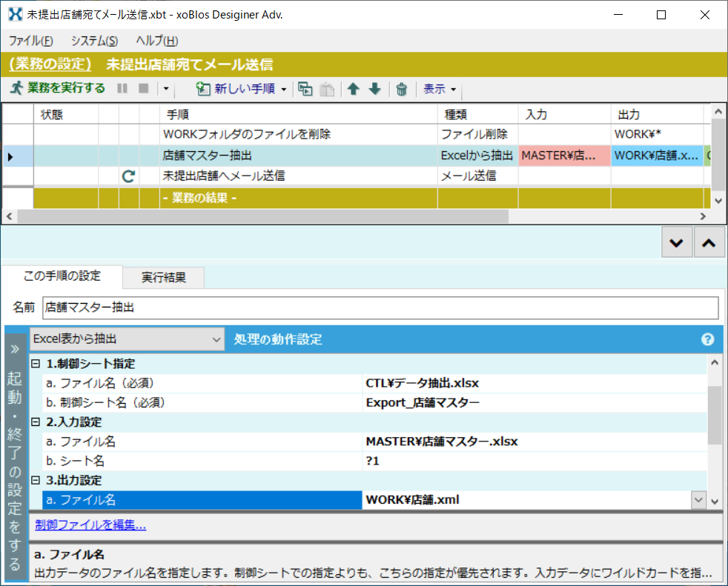The image size is (728, 586).
Task: Collapse the 3.出力設定 section
Action: (36, 480)
